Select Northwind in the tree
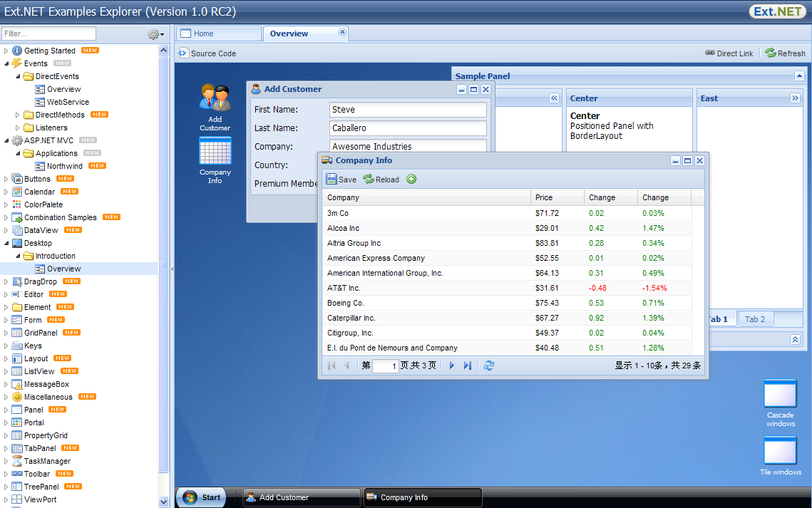Viewport: 812px width, 508px height. click(64, 166)
